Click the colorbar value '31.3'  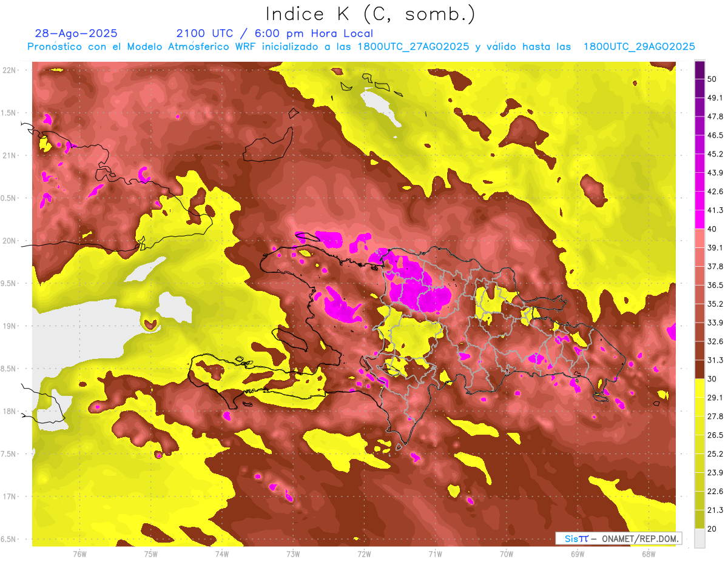click(x=715, y=360)
